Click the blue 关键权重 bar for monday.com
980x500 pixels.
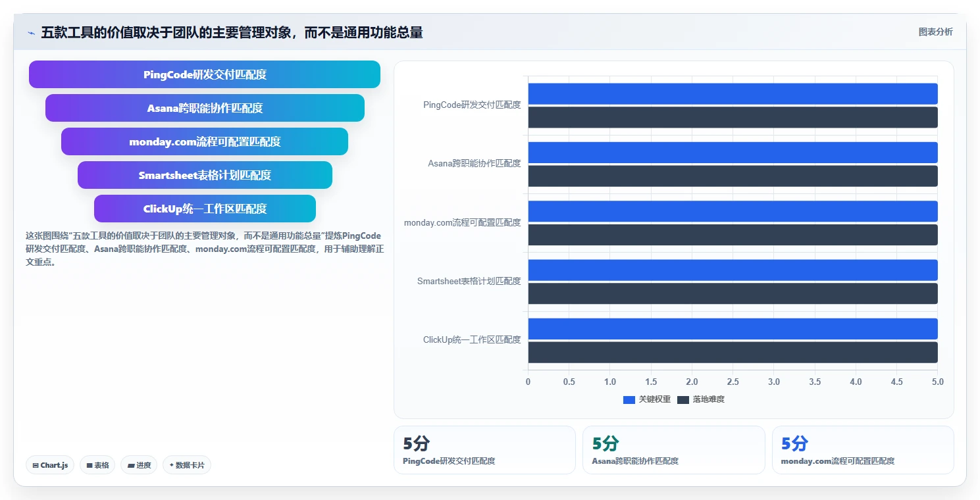pyautogui.click(x=733, y=211)
